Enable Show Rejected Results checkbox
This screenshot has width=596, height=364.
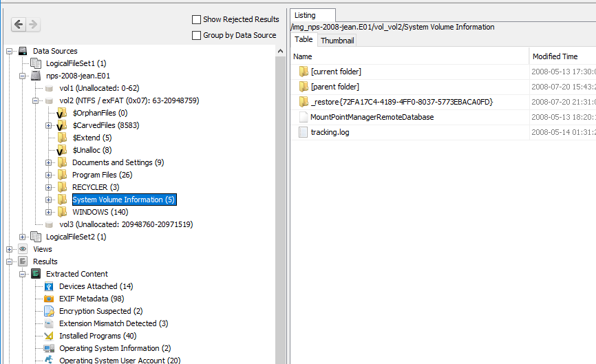tap(197, 19)
